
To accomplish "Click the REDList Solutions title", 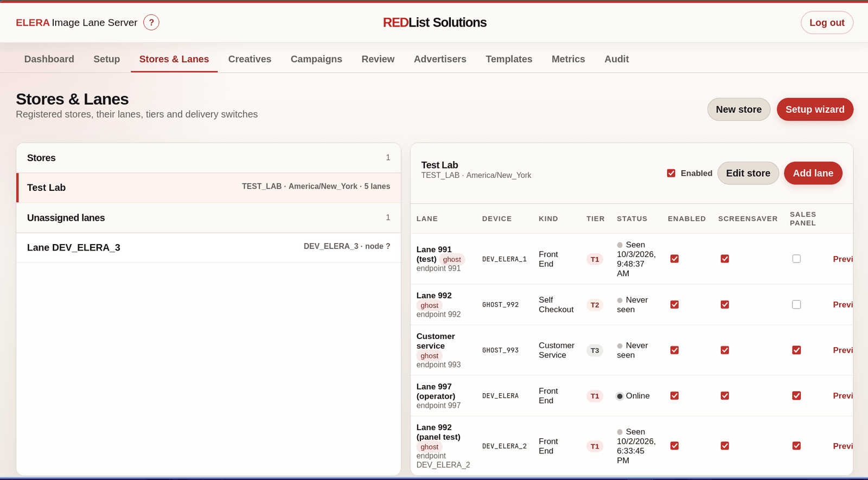I will click(x=435, y=22).
